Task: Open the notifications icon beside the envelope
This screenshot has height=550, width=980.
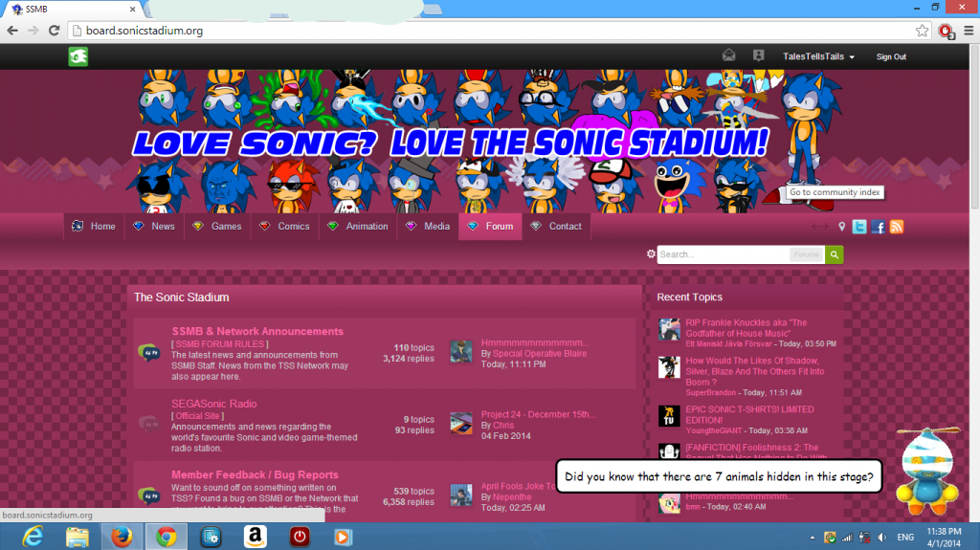Action: tap(758, 55)
